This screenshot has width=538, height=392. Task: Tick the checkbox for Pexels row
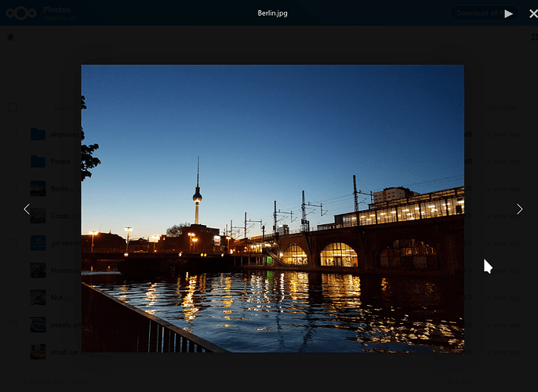point(13,162)
